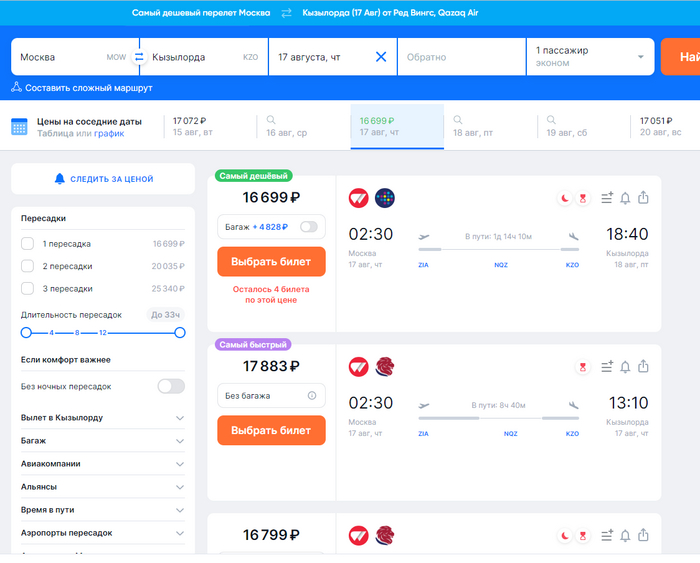
Task: Open the passenger and class dropdown
Action: tap(590, 57)
